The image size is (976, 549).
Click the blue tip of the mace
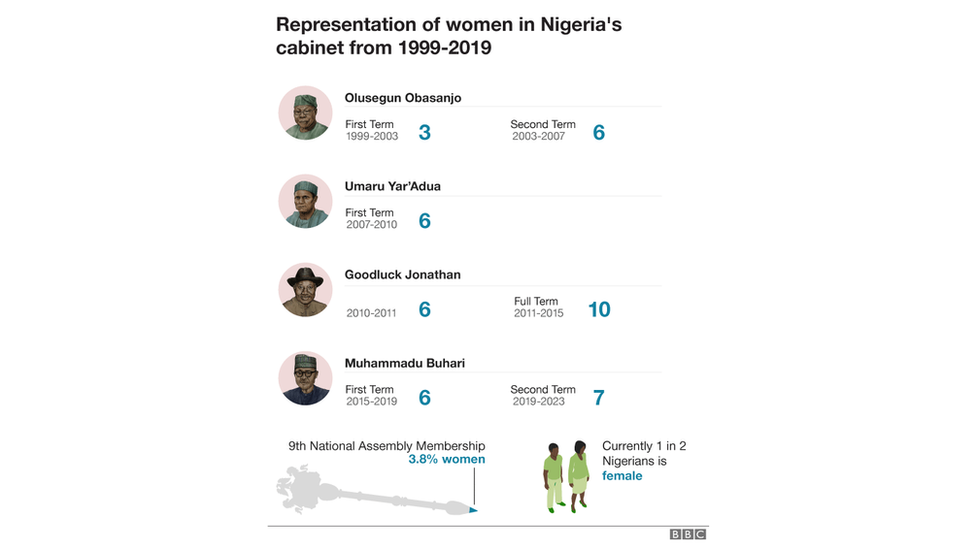click(x=473, y=510)
